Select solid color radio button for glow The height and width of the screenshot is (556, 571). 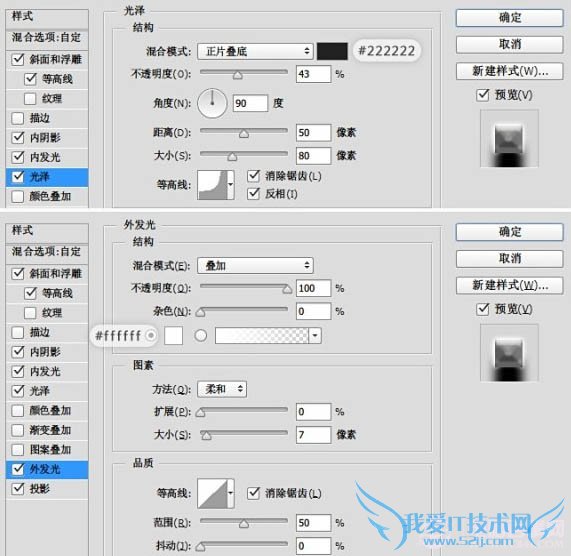pos(151,335)
